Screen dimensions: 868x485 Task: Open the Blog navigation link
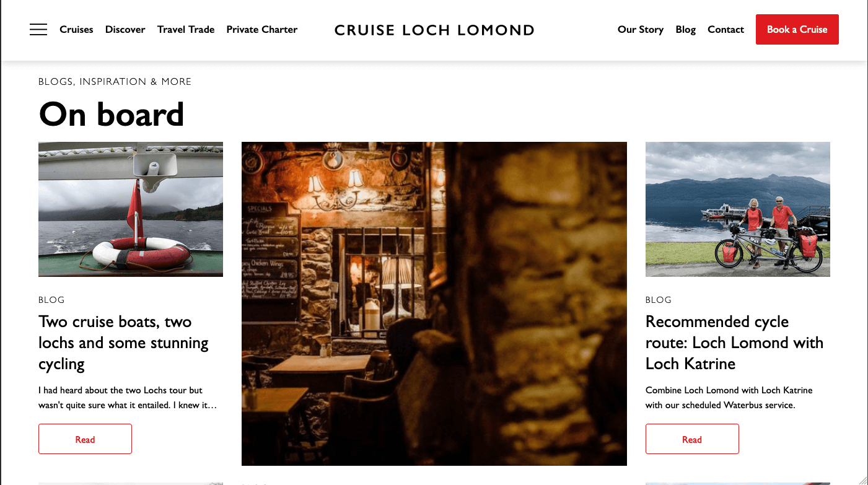(x=686, y=29)
